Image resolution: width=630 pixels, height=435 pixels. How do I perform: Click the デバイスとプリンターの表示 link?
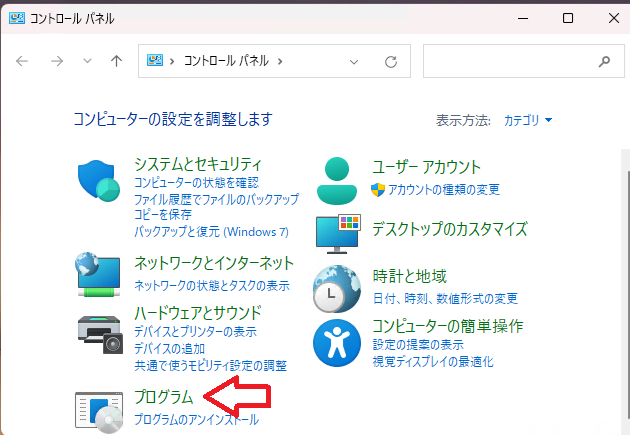[x=195, y=332]
